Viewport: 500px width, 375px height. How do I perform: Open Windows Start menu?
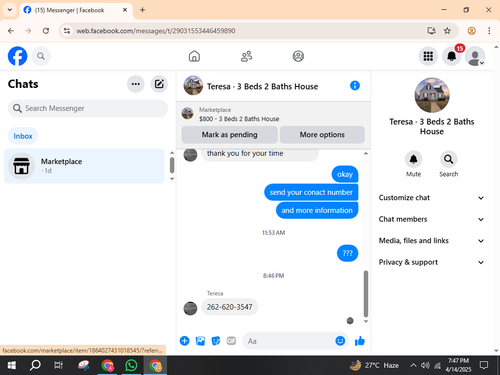pos(12,365)
